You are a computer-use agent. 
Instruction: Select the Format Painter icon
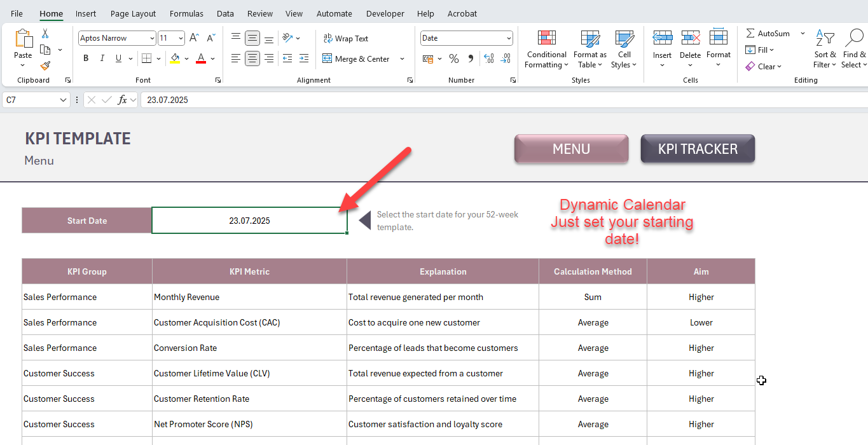tap(44, 65)
